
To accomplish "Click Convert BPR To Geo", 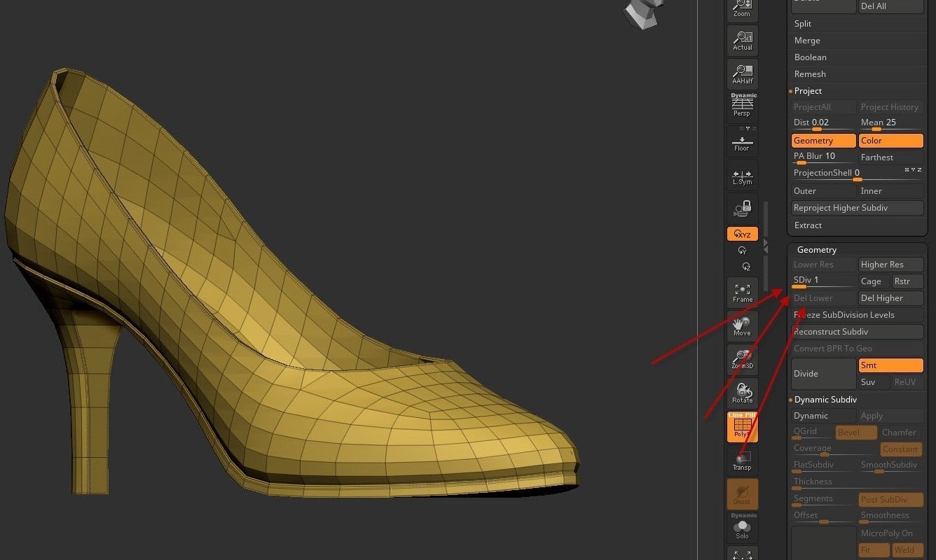I will point(858,349).
